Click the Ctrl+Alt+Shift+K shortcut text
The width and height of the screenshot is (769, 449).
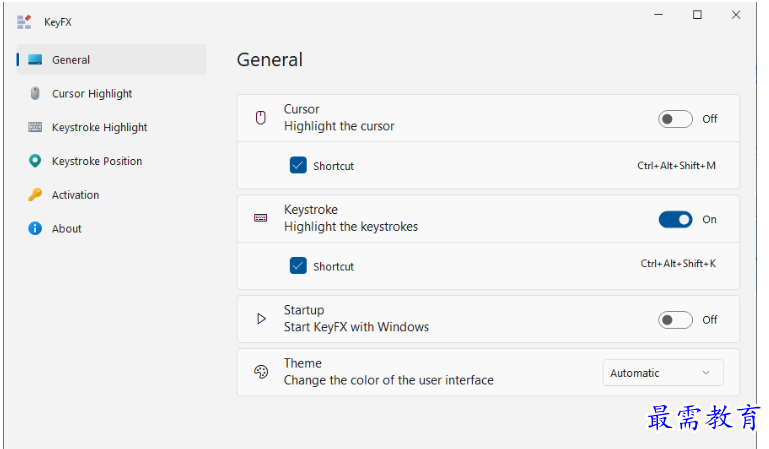pos(678,264)
